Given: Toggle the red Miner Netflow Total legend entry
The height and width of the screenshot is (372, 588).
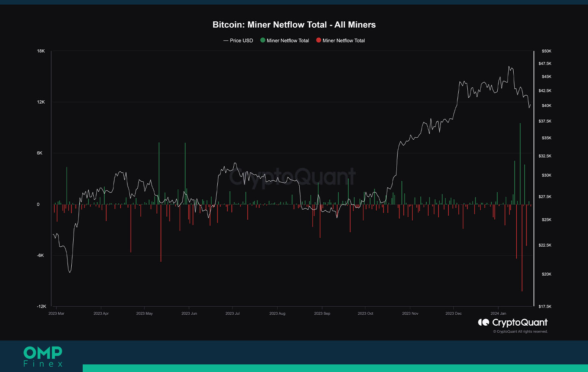Looking at the screenshot, I should click(341, 41).
